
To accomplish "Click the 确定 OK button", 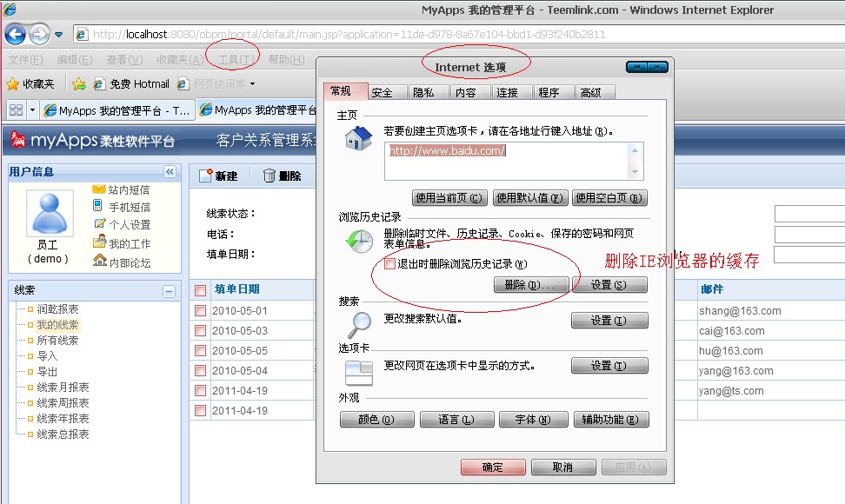I will (493, 467).
